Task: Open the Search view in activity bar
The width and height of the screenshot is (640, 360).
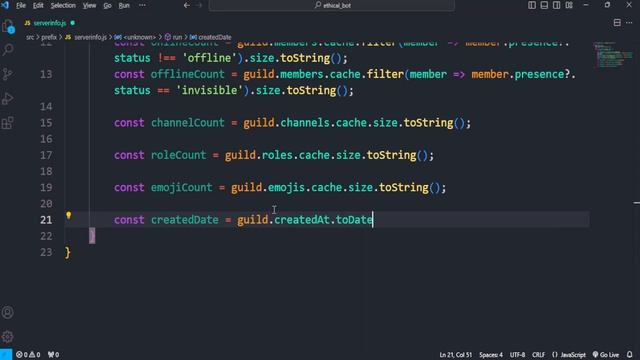Action: click(8, 50)
